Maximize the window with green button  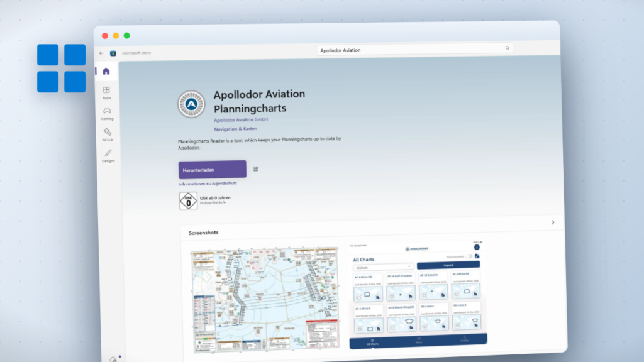coord(127,36)
